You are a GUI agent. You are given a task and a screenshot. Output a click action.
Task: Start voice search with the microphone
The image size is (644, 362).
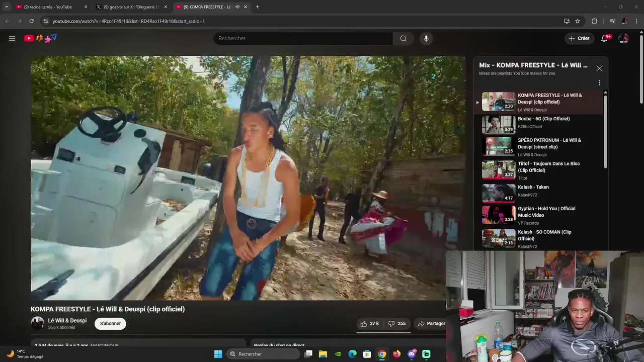[x=426, y=38]
